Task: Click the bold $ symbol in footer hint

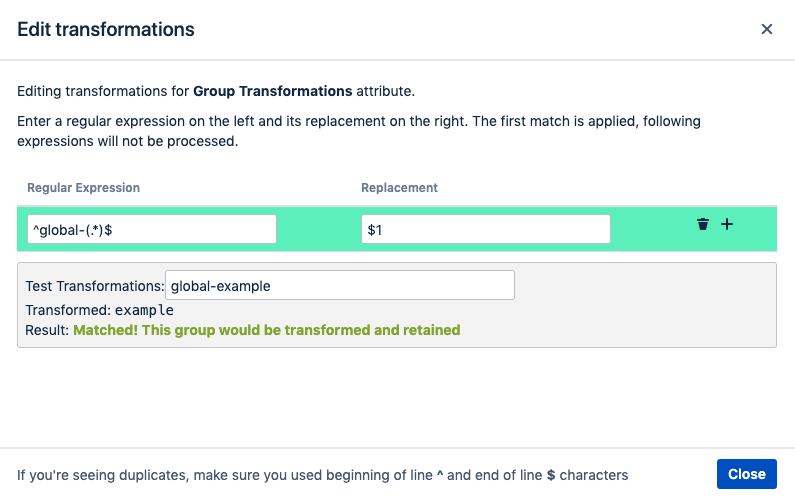Action: pos(551,475)
